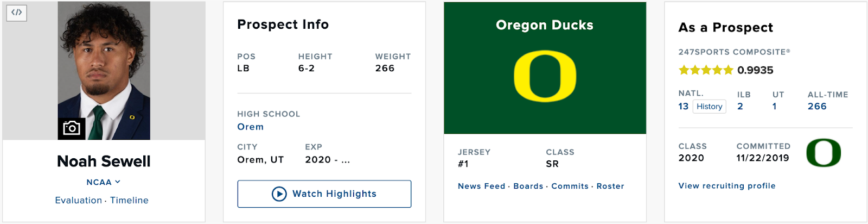Select national ranking number 13
This screenshot has height=224, width=868.
pos(683,107)
